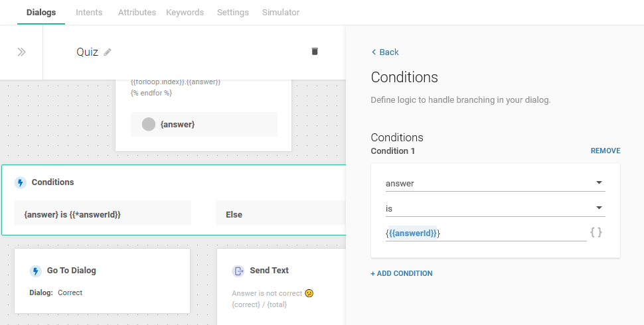The height and width of the screenshot is (325, 644).
Task: Click gray circle beside {answer} reply
Action: click(149, 124)
